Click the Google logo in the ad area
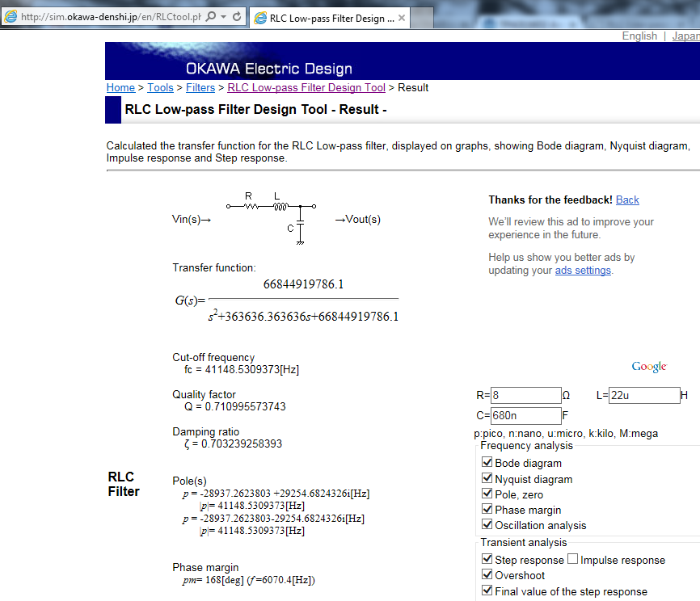Viewport: 700px width, 601px height. click(x=649, y=367)
